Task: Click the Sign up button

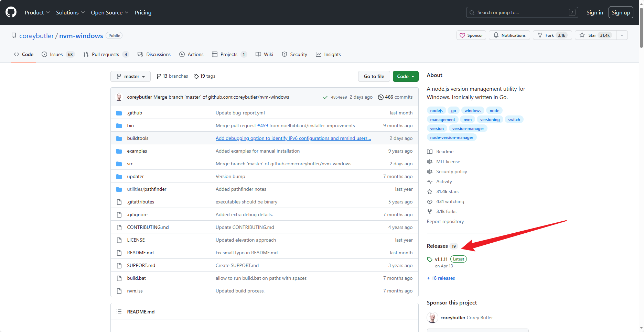Action: click(x=621, y=12)
